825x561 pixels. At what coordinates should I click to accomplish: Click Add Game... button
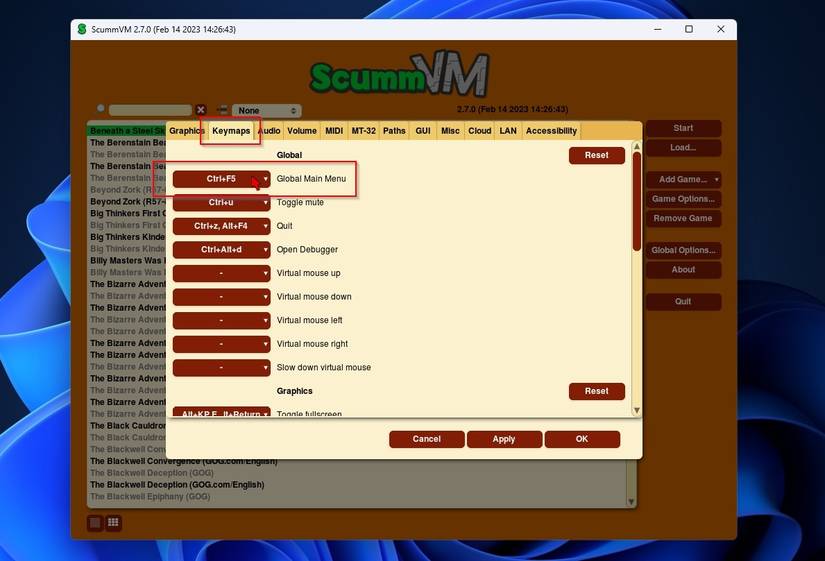tap(683, 179)
